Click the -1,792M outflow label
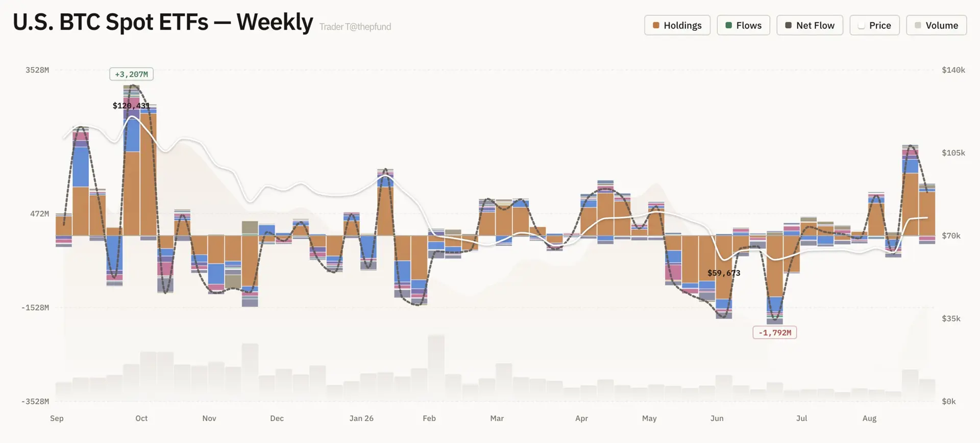 tap(774, 333)
